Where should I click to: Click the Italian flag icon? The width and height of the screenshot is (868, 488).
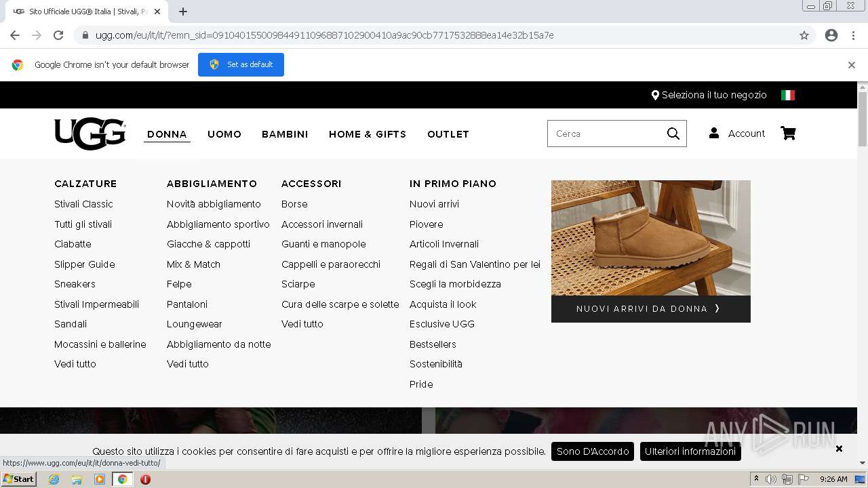pos(788,95)
